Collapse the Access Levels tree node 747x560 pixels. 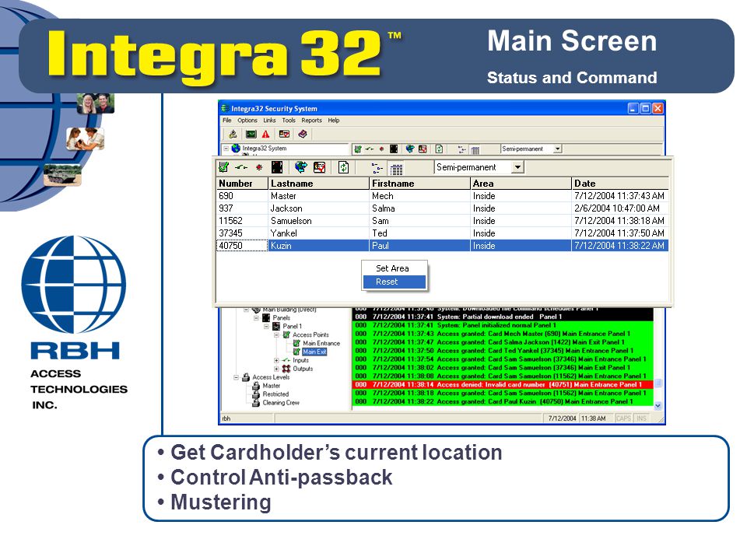236,377
